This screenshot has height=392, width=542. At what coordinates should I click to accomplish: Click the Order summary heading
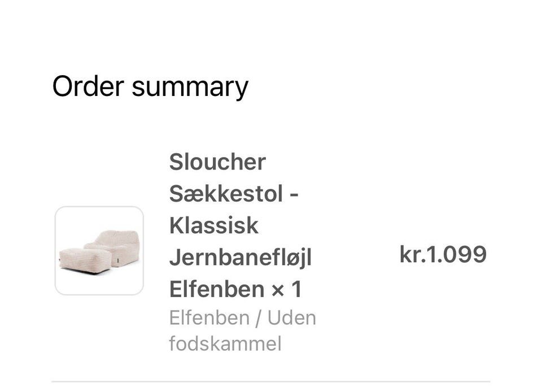point(150,86)
